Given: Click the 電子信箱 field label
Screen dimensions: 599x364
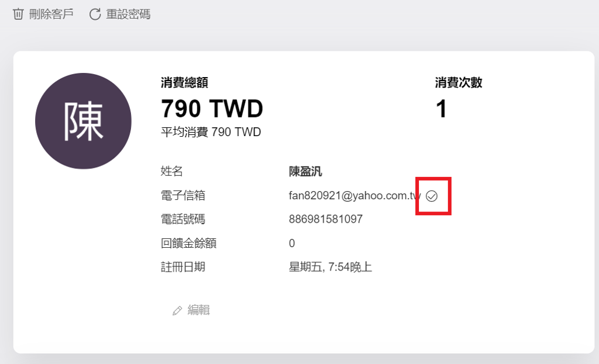Looking at the screenshot, I should pyautogui.click(x=183, y=195).
